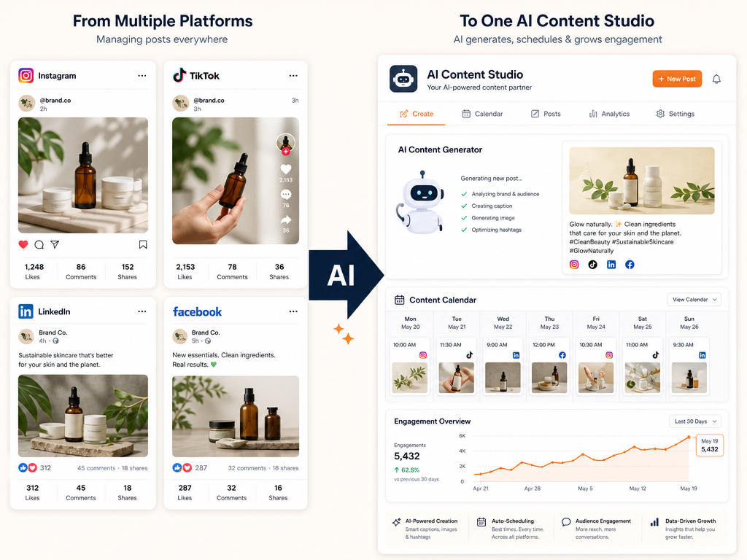Bookmark the Instagram post

pos(143,244)
